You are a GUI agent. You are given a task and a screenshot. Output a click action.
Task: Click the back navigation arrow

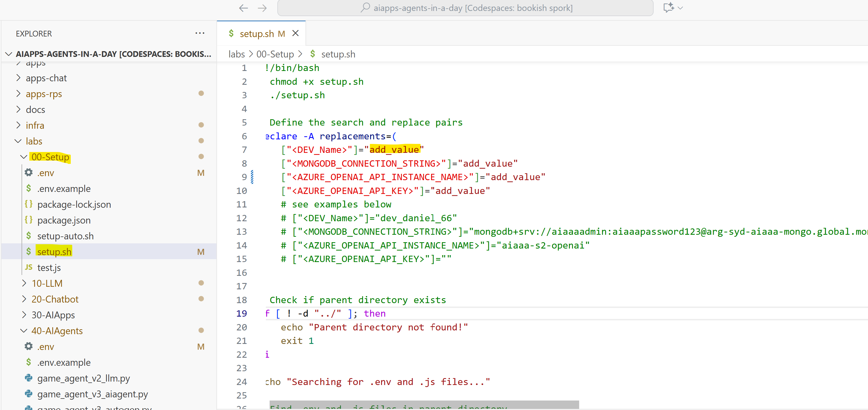243,8
